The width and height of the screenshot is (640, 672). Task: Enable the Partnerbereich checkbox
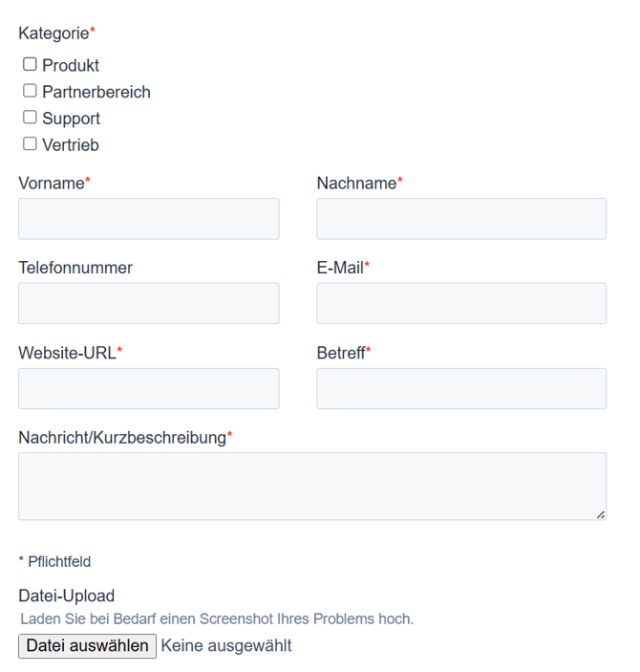click(x=30, y=91)
